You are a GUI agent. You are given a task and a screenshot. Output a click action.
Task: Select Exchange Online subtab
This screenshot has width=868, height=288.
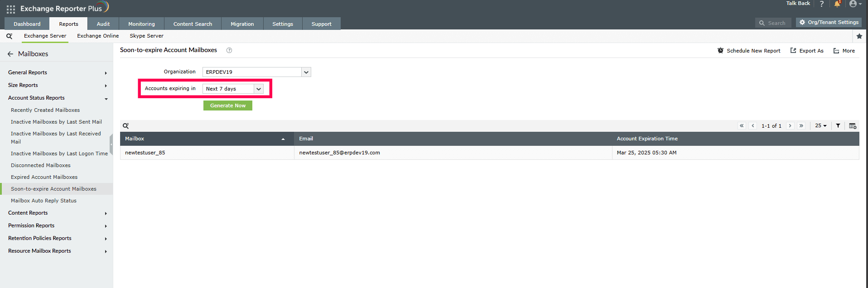coord(98,36)
